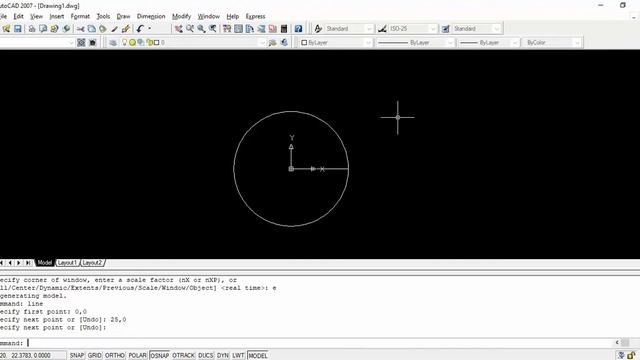The width and height of the screenshot is (640, 360).
Task: Click the Help question mark icon
Action: pos(298,29)
